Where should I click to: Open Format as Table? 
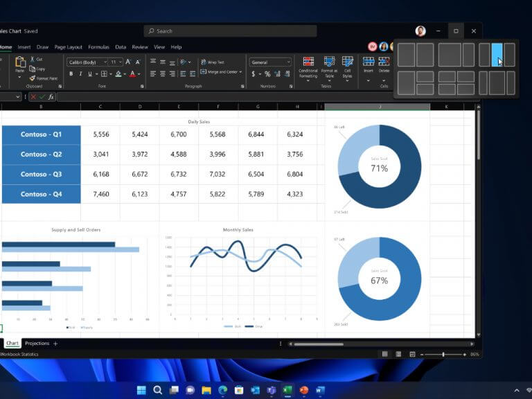tap(329, 69)
